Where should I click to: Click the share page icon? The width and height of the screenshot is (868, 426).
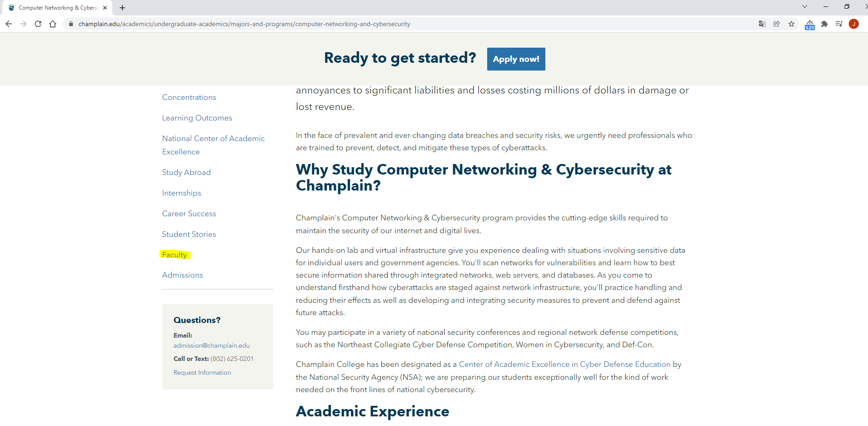click(777, 24)
